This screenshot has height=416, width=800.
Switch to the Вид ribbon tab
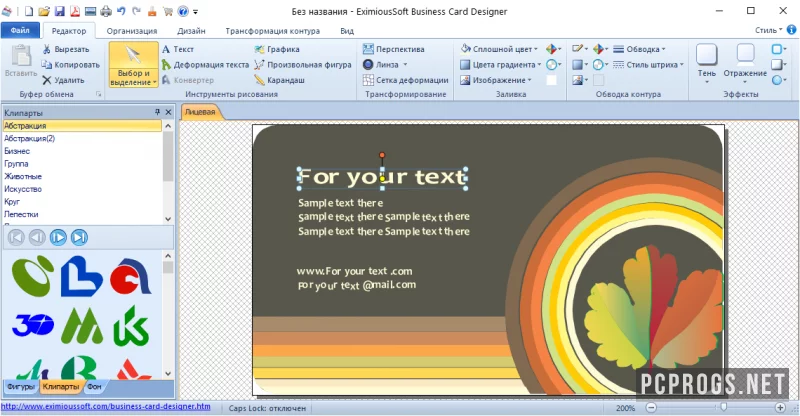tap(347, 31)
